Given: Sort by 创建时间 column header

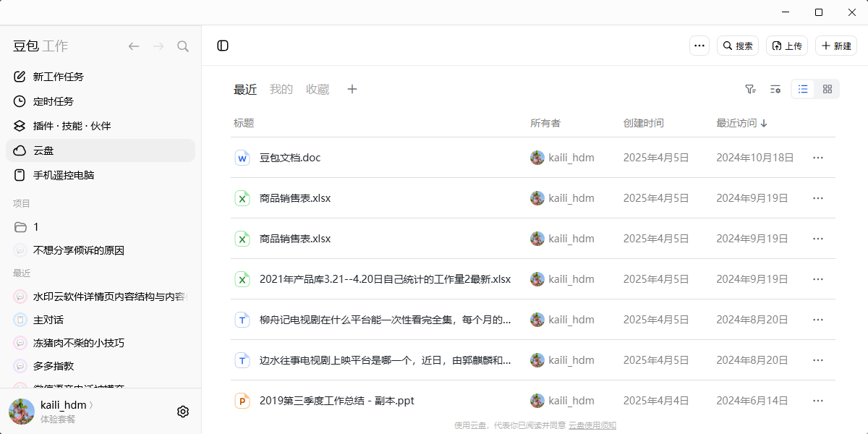Looking at the screenshot, I should [x=644, y=123].
